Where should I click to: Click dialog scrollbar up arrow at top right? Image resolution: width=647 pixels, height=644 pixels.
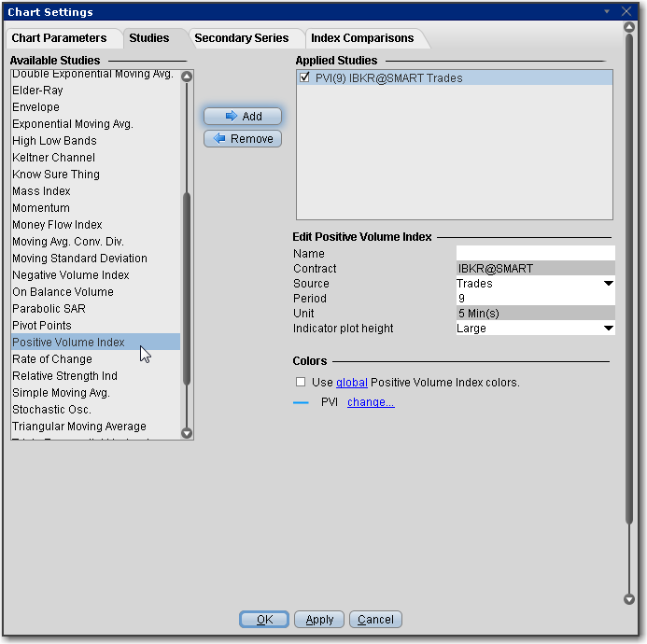[x=629, y=28]
